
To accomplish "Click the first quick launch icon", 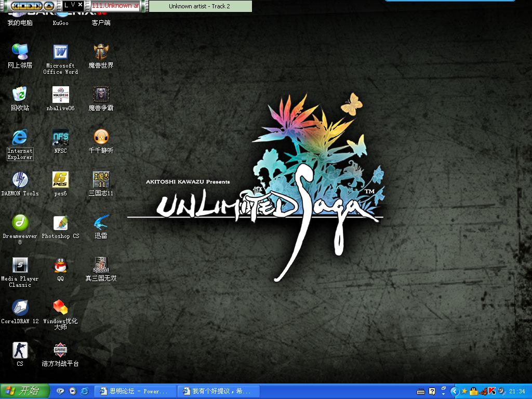I will click(60, 391).
